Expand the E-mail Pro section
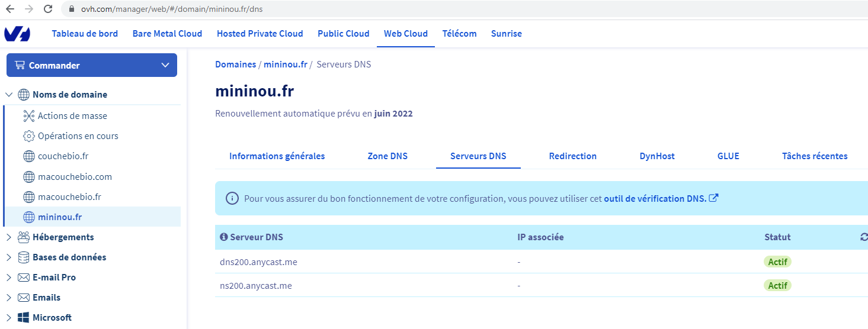868x329 pixels. (x=9, y=278)
